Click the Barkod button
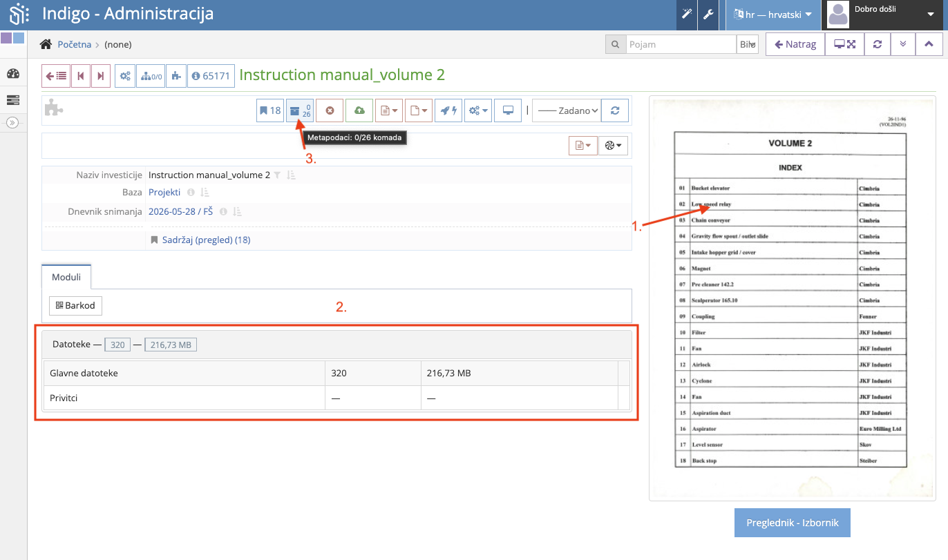 pyautogui.click(x=75, y=305)
